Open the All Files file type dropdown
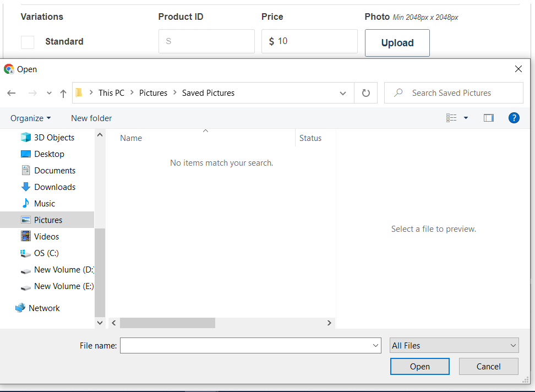 point(454,345)
